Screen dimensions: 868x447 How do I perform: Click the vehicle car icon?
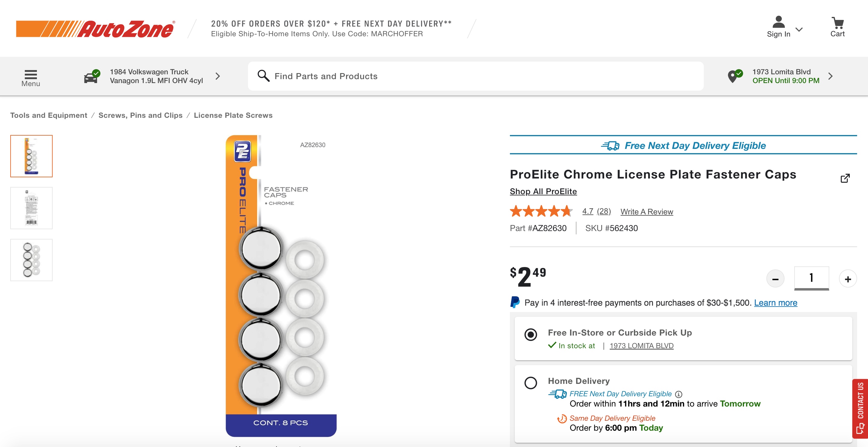click(x=91, y=77)
